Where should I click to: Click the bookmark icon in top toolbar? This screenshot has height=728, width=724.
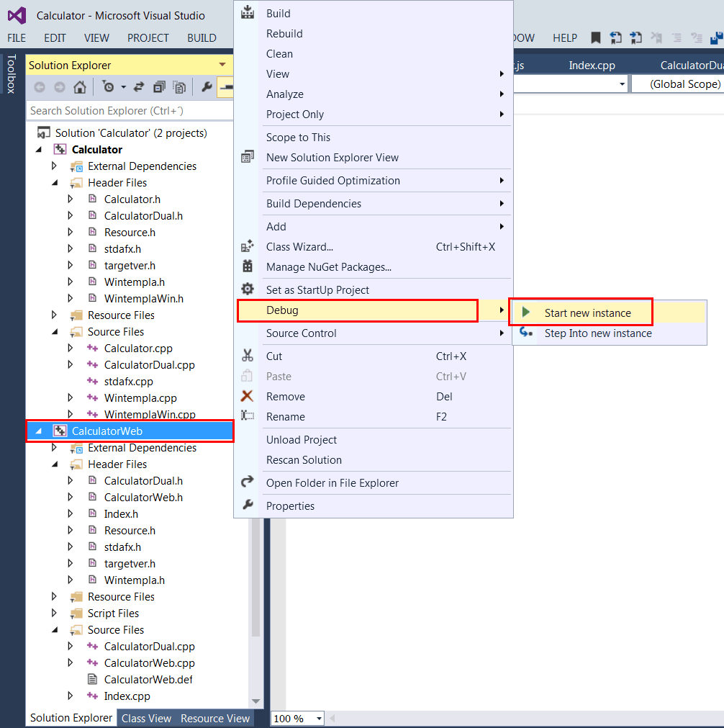point(595,37)
